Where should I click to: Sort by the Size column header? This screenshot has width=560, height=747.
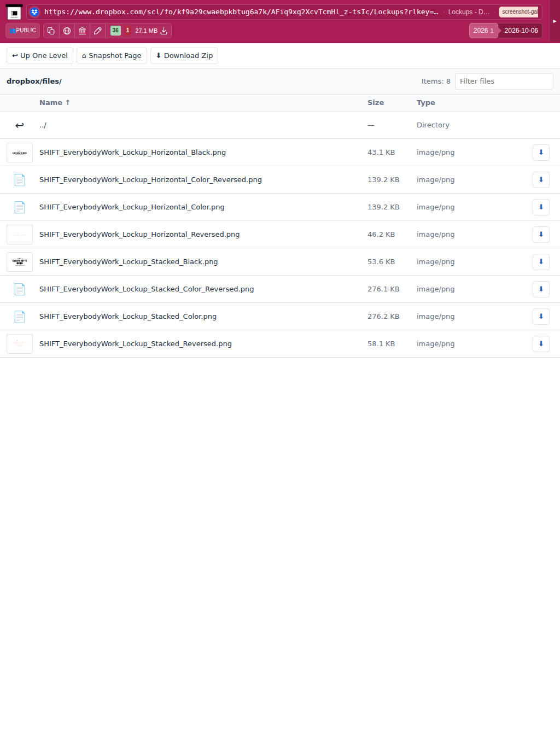376,103
